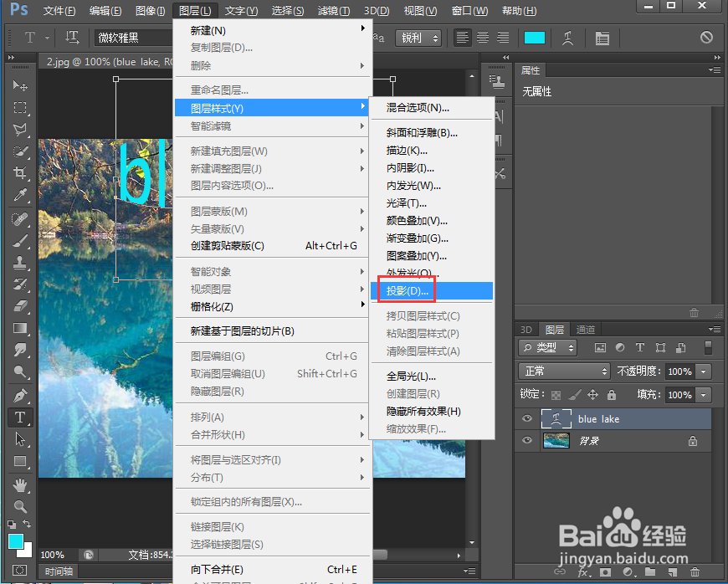
Task: Select the Path Selection tool
Action: (20, 439)
